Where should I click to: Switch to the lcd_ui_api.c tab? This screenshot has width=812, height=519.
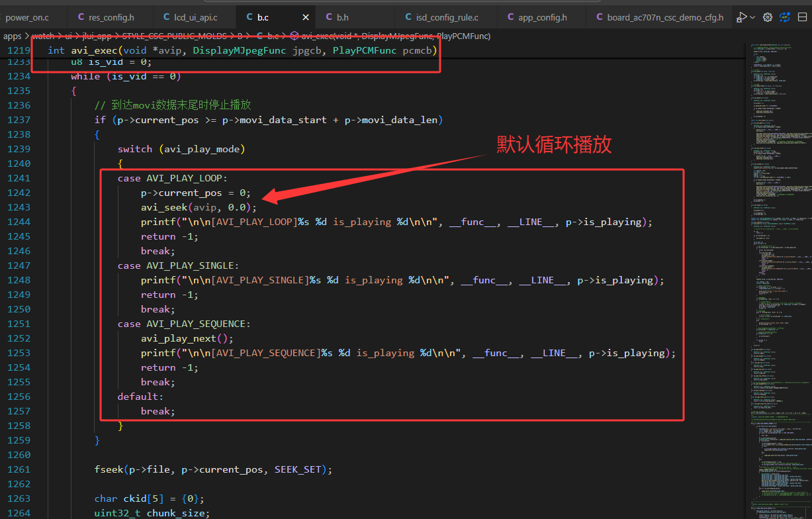tap(194, 18)
